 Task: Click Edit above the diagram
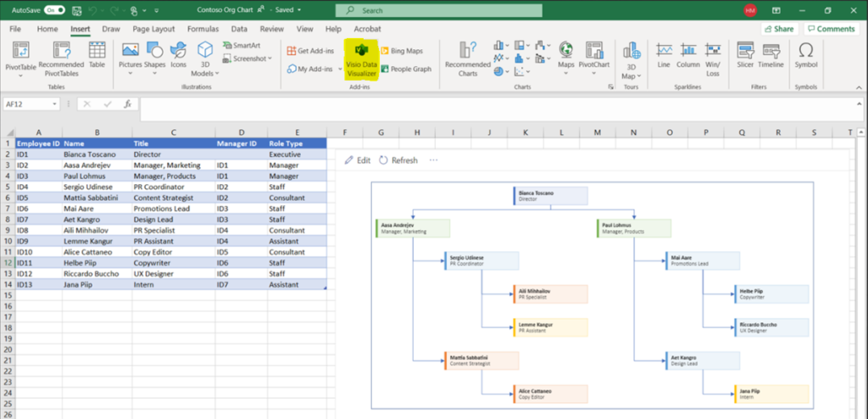pos(358,159)
